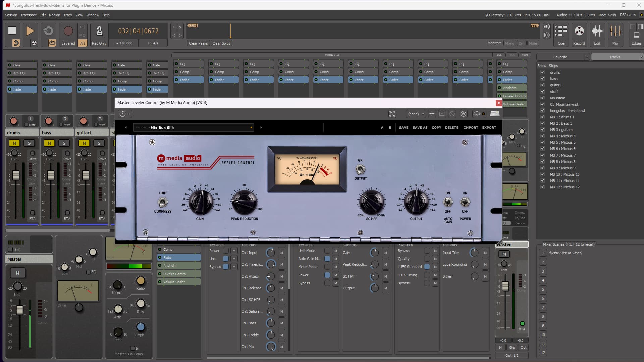Open the (none) plugin preset dropdown
The width and height of the screenshot is (644, 362).
[416, 114]
